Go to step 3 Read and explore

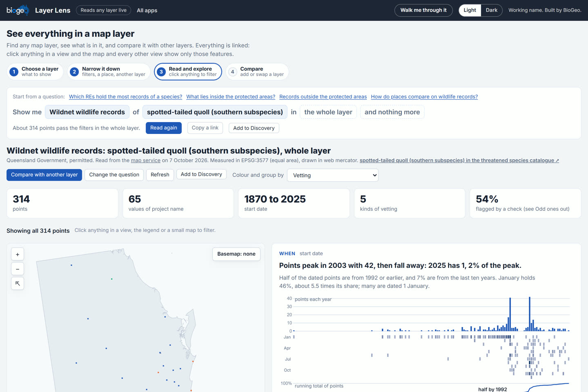pos(188,71)
